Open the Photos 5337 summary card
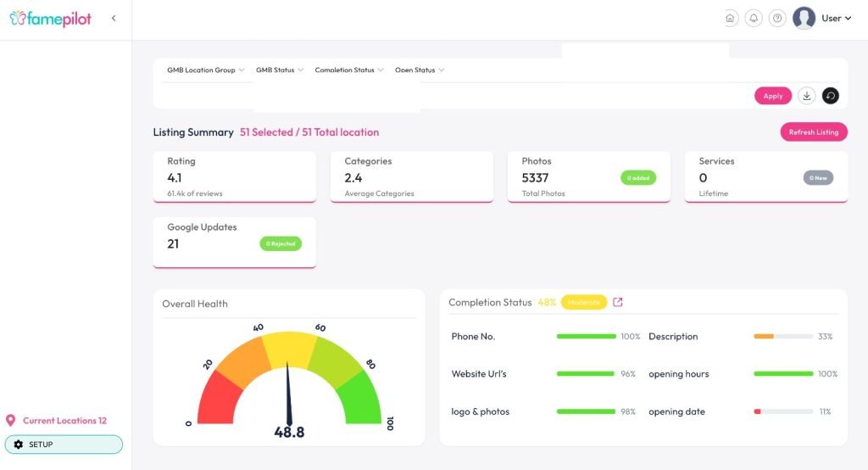868x470 pixels. [589, 176]
